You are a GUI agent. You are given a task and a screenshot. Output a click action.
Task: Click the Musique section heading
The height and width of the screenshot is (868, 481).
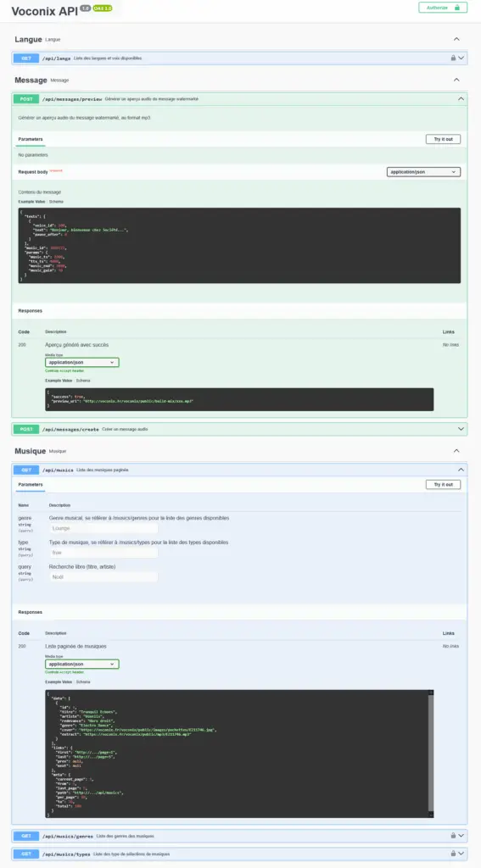point(30,451)
